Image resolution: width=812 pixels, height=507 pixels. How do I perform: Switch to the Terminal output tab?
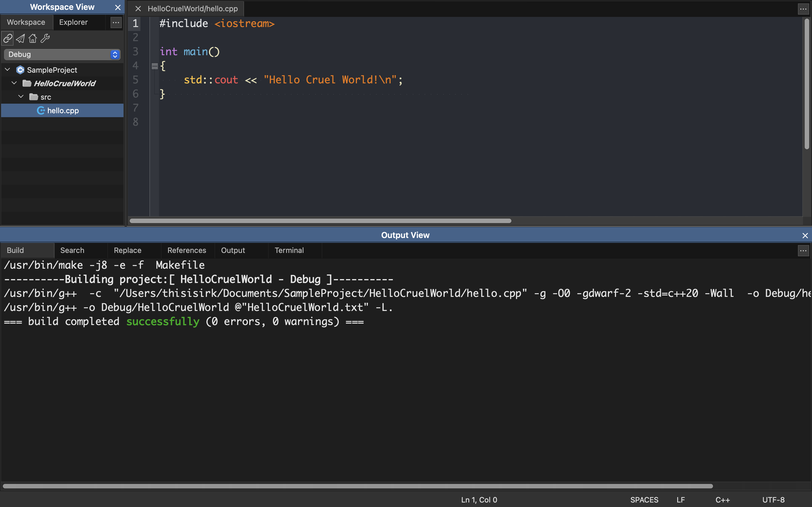289,250
